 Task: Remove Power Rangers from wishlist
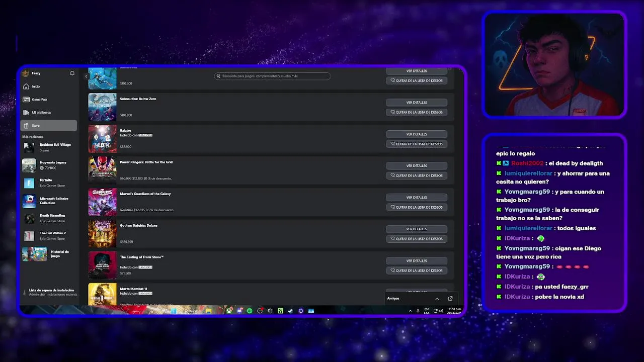point(417,175)
